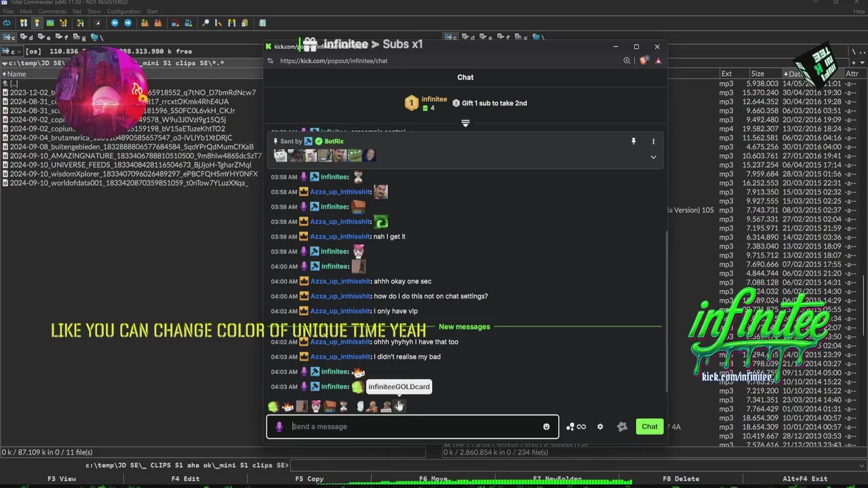Click the F5 Copy button
Viewport: 868px width, 488px height.
(309, 479)
